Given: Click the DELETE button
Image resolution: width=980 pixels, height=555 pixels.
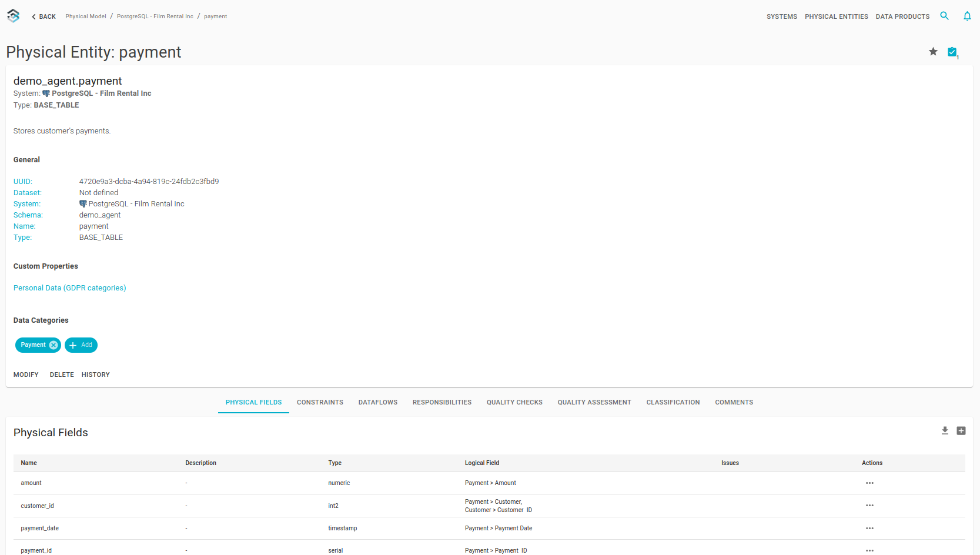Looking at the screenshot, I should click(62, 375).
